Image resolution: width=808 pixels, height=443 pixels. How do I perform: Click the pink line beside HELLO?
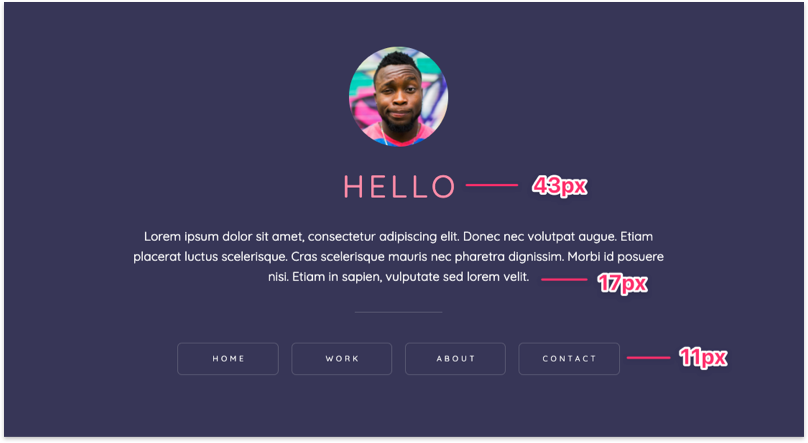point(492,185)
